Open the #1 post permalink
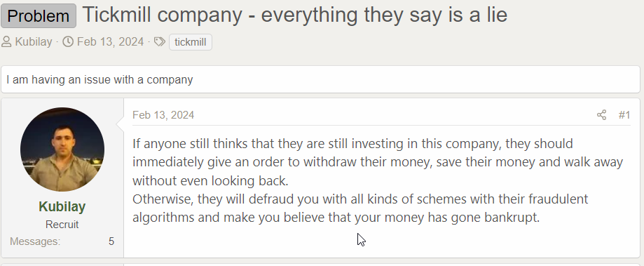Image resolution: width=644 pixels, height=266 pixels. [624, 115]
